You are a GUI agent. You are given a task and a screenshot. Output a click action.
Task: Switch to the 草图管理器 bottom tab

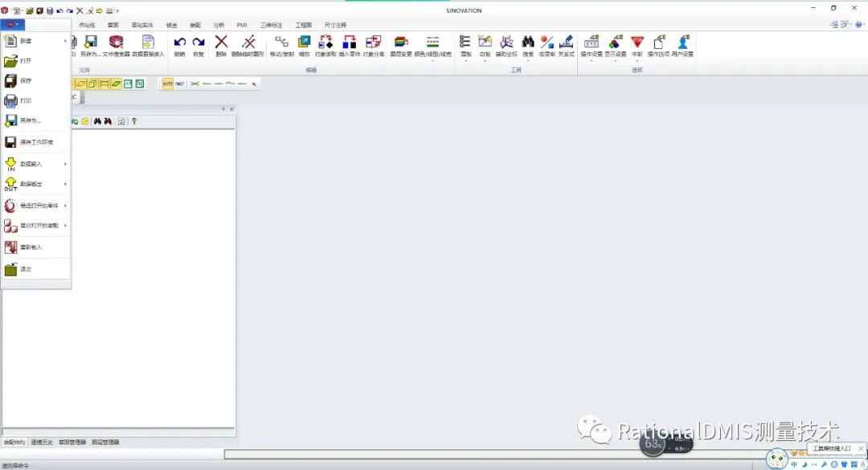72,443
